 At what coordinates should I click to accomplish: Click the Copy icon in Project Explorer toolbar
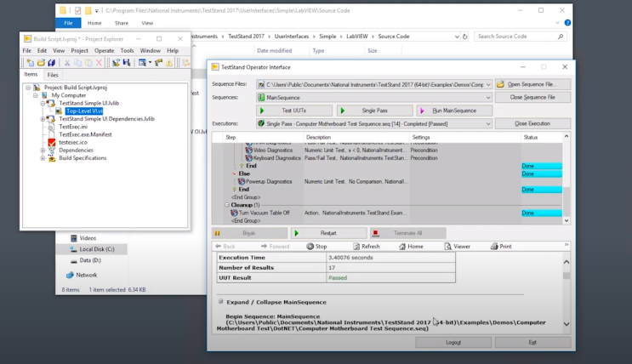[x=77, y=63]
